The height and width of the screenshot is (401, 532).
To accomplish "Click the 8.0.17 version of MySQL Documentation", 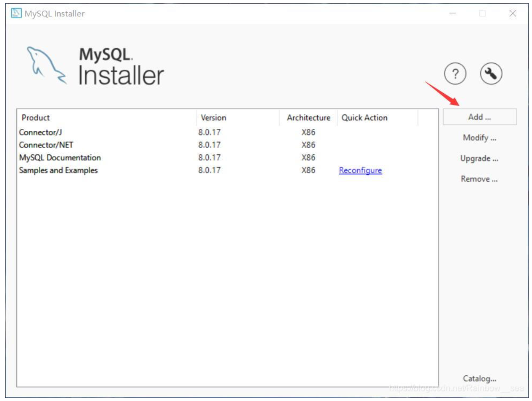I will (210, 158).
